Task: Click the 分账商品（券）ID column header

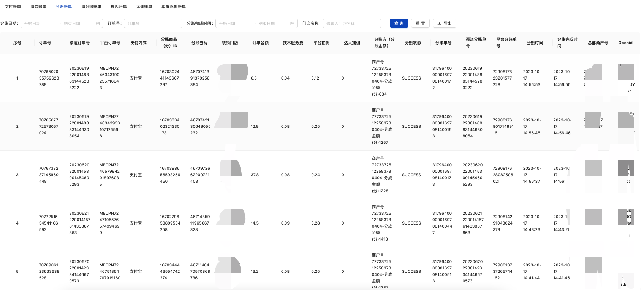Action: [169, 43]
